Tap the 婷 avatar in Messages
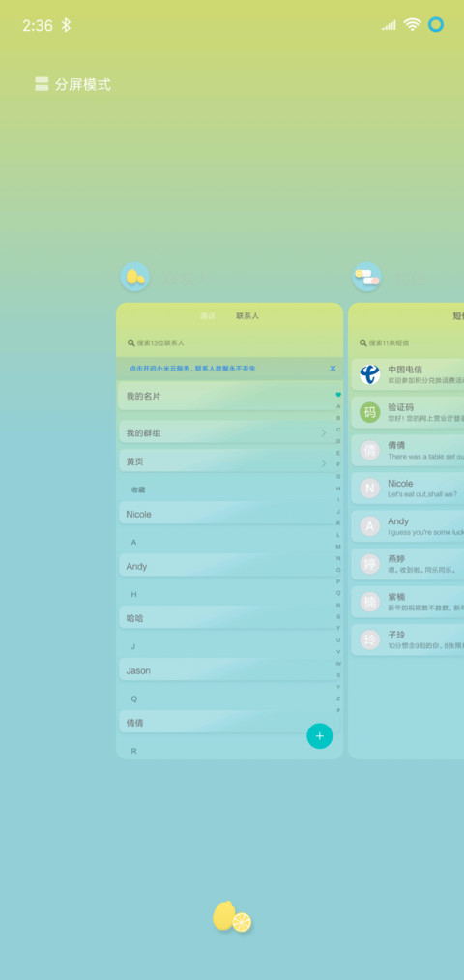Screen dimensions: 464x980 click(369, 564)
